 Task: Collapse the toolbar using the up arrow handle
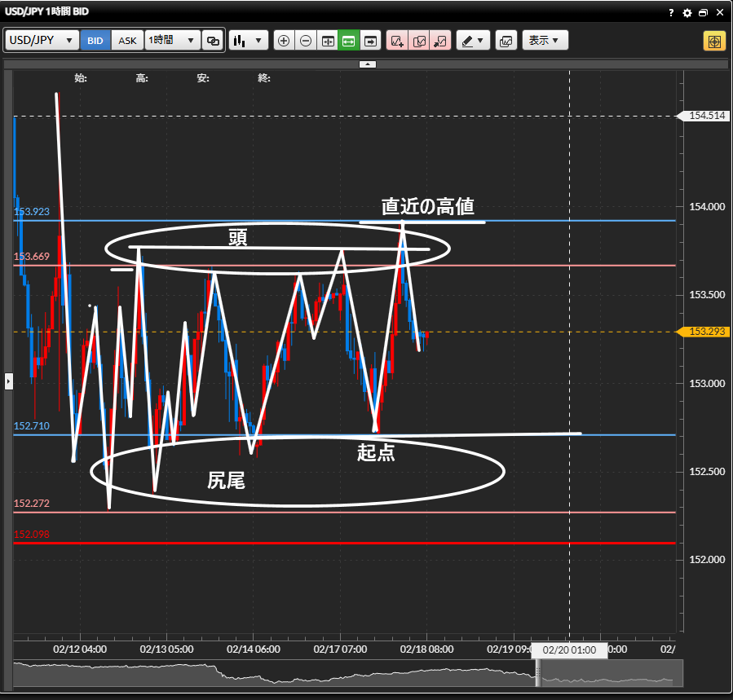pyautogui.click(x=367, y=64)
